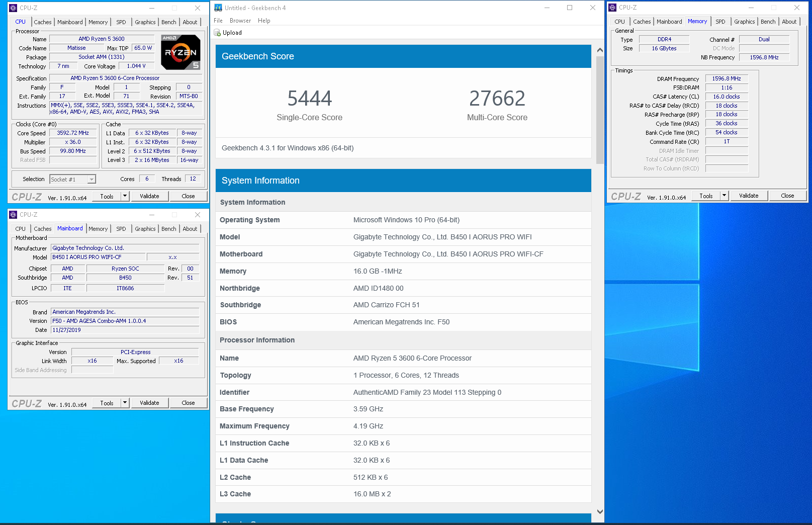Click Tools button in Mainboard CPU-Z window
Screen dimensions: 812x525
coord(107,403)
